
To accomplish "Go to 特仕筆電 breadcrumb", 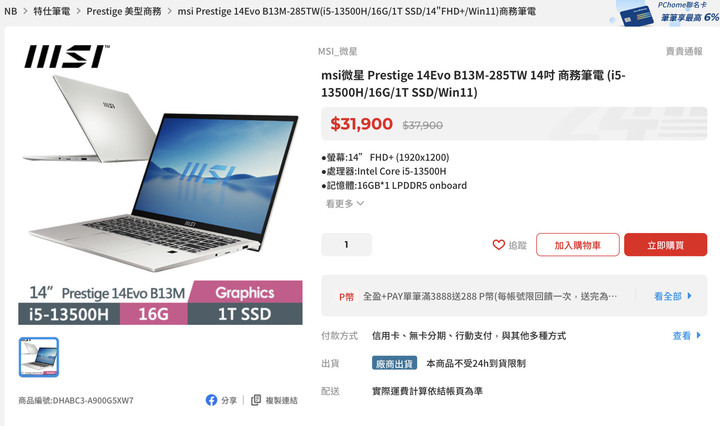I will pos(51,11).
